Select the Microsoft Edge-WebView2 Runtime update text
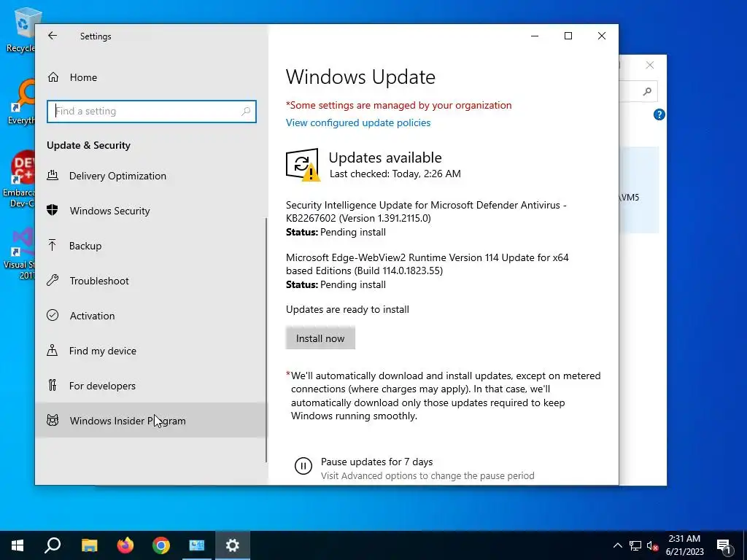Viewport: 747px width, 560px height. (427, 264)
